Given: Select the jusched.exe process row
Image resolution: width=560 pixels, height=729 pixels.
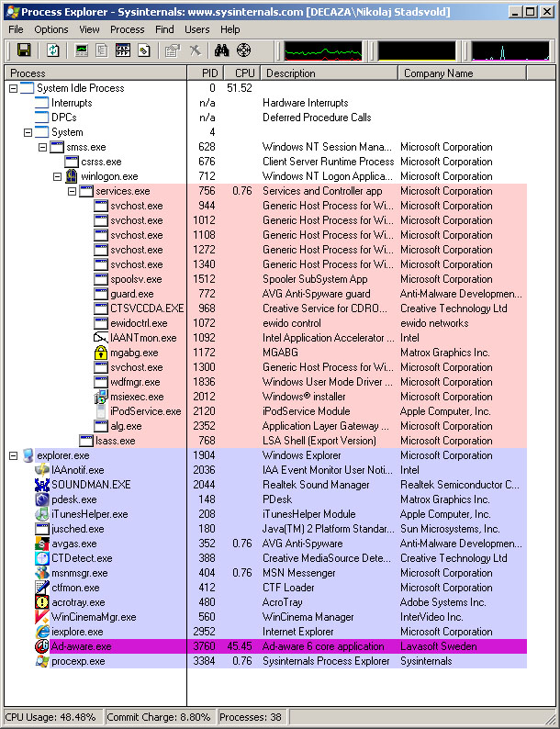Looking at the screenshot, I should pos(280,529).
